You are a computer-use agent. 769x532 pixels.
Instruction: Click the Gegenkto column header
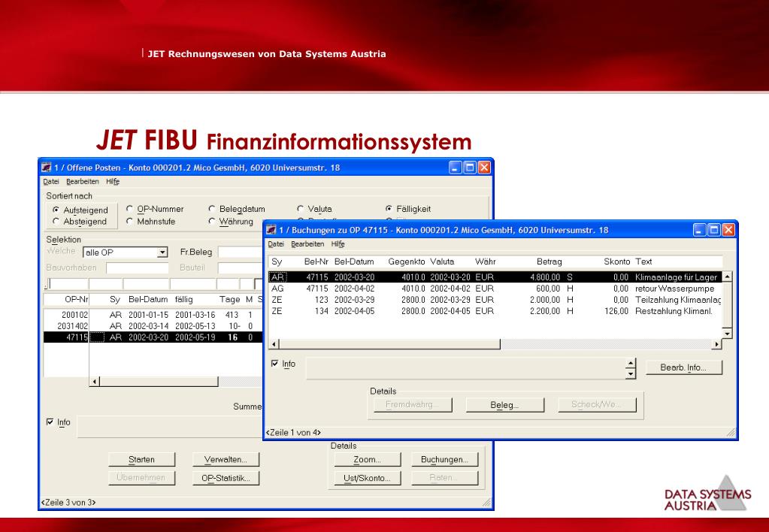(x=407, y=261)
